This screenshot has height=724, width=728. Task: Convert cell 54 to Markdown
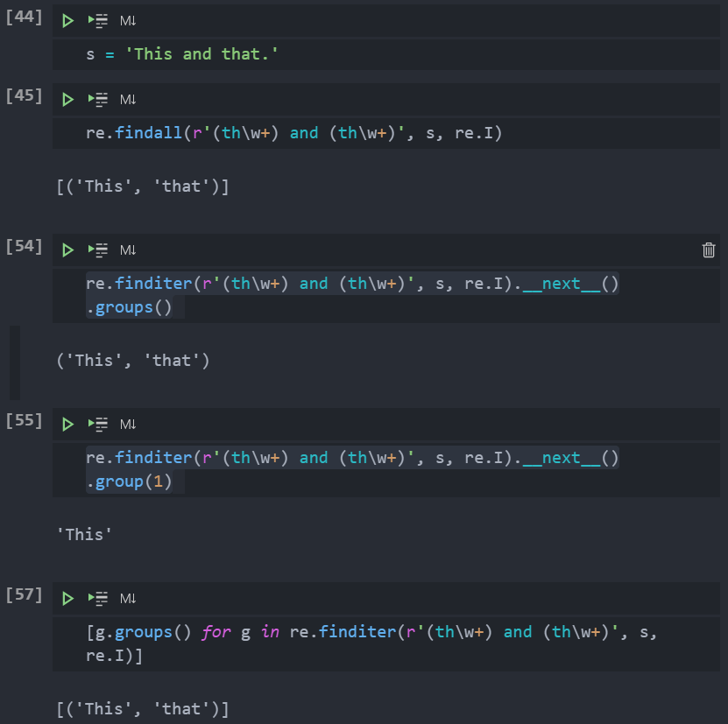128,250
